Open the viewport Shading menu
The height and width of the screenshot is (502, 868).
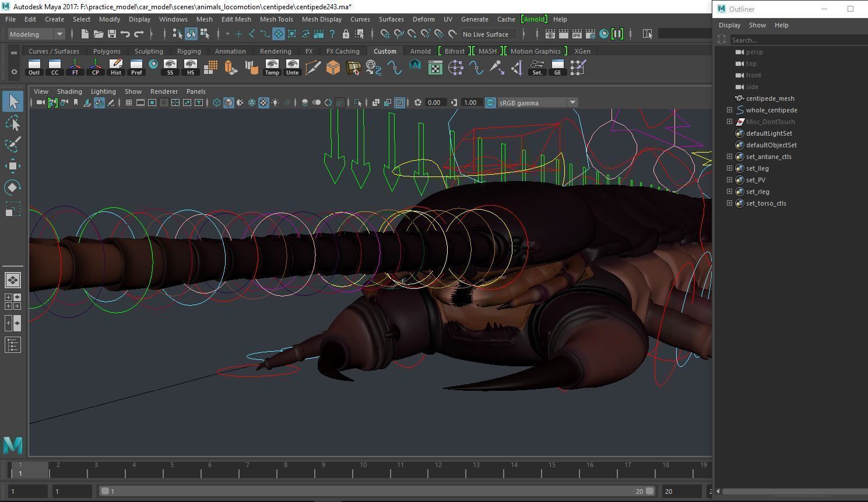click(69, 91)
